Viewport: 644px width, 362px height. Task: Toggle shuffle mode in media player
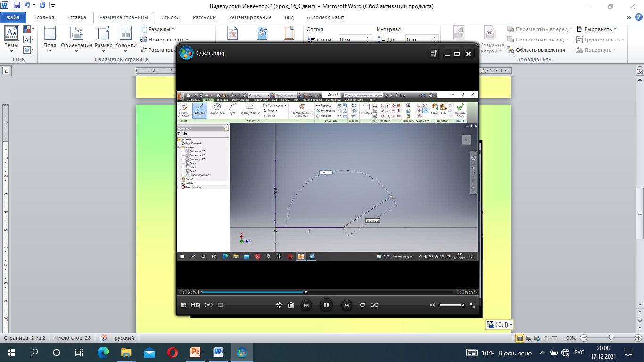374,305
